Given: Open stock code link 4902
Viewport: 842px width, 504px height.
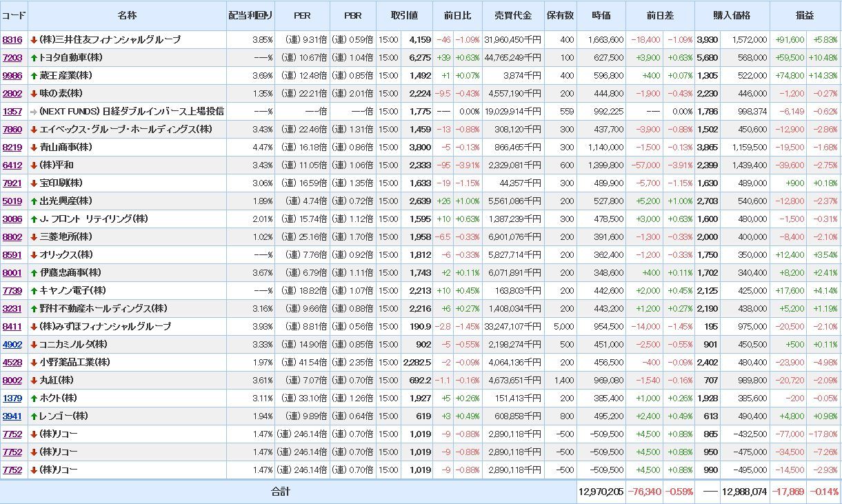Looking at the screenshot, I should point(12,345).
